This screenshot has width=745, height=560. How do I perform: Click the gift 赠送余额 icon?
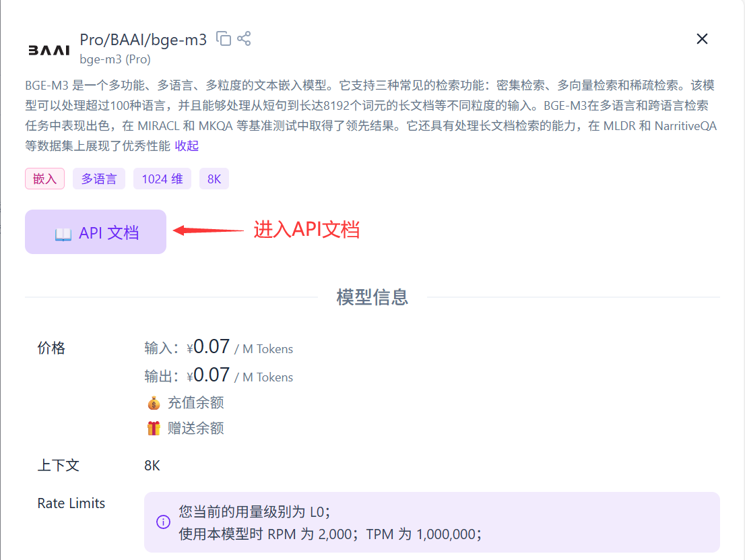(x=154, y=429)
